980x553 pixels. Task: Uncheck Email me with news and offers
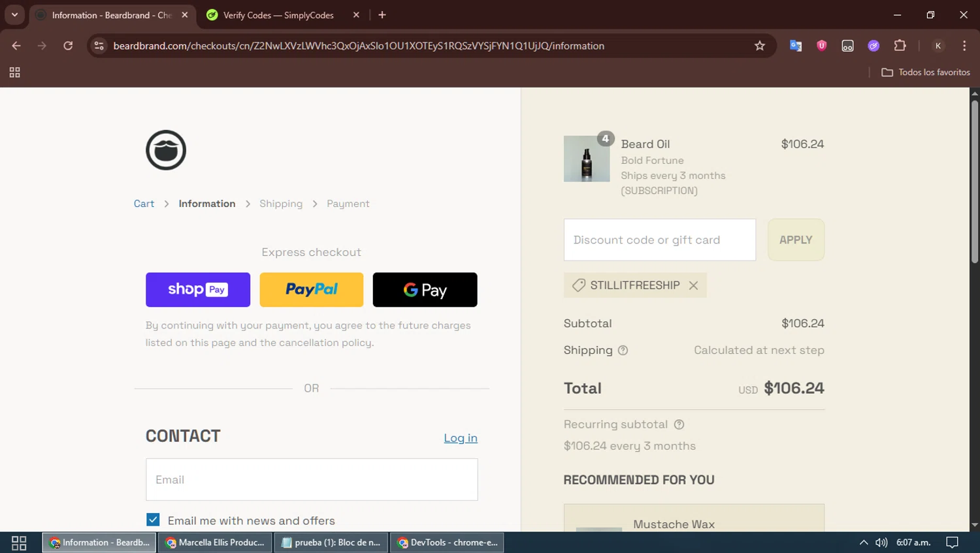point(153,520)
